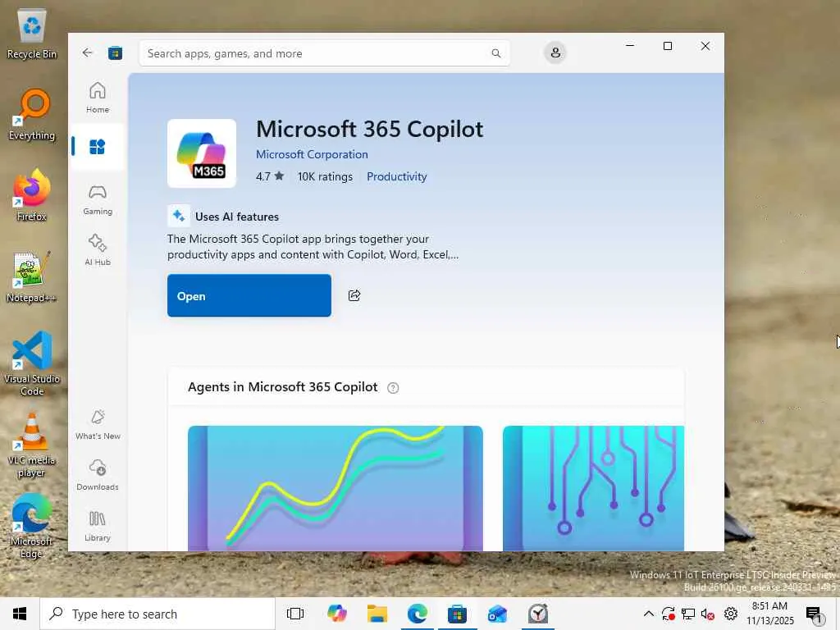This screenshot has width=840, height=630.
Task: Click taskbar Type here to search box
Action: point(157,614)
